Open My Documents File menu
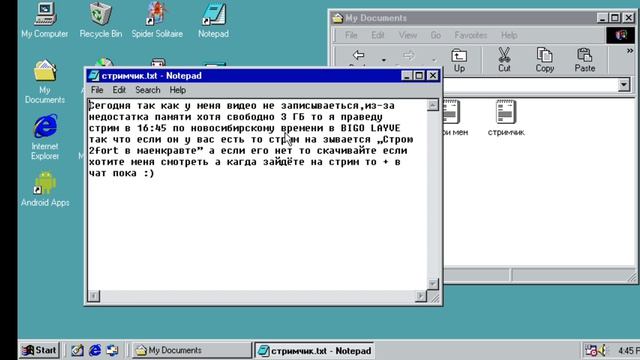The width and height of the screenshot is (640, 360). pyautogui.click(x=351, y=35)
